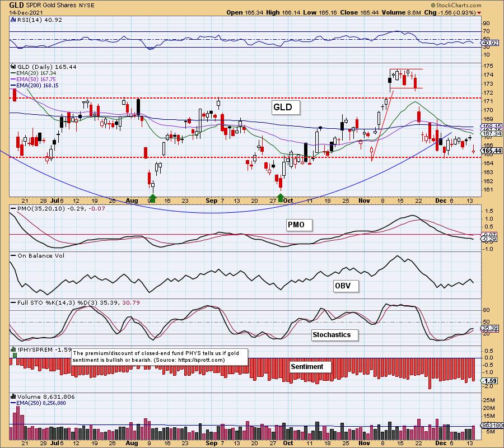
Task: Click the Volume legend bar icon
Action: coord(13,396)
